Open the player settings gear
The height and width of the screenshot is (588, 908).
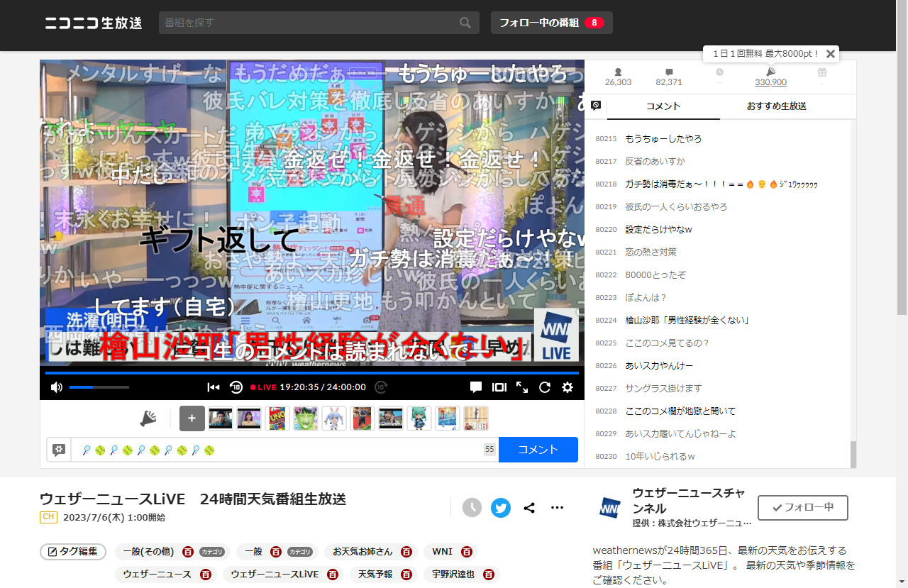(x=567, y=387)
